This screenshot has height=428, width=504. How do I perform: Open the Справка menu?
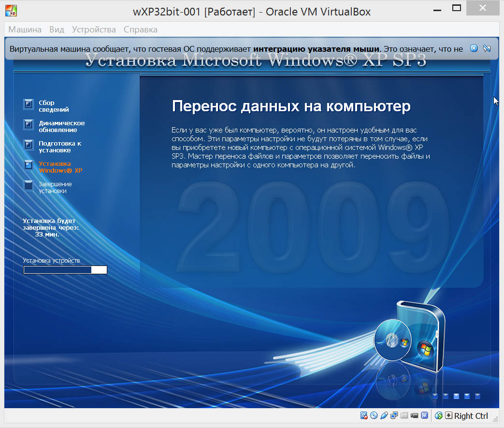[141, 30]
